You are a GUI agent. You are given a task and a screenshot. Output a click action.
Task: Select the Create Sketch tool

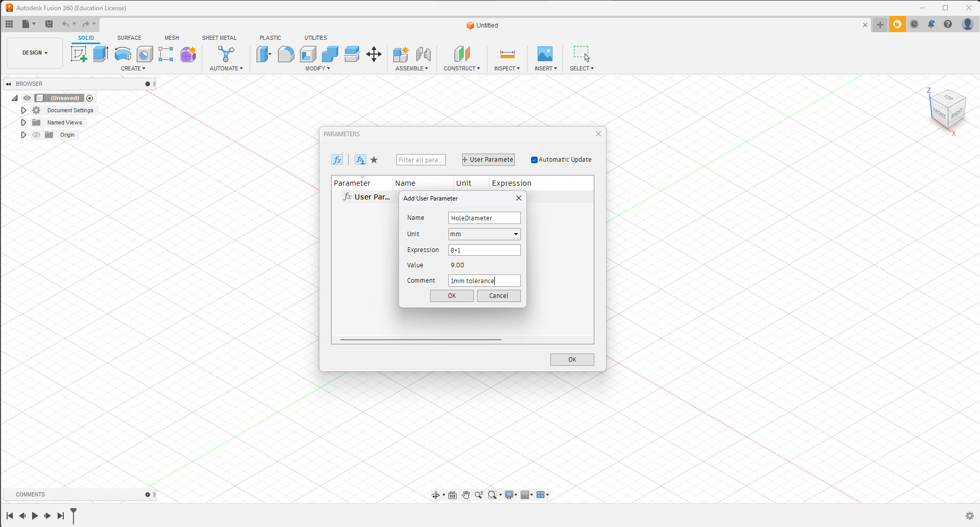tap(79, 54)
